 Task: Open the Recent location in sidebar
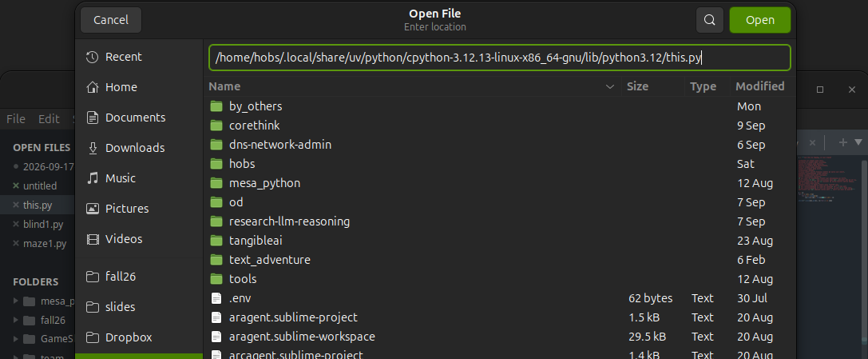click(x=138, y=57)
